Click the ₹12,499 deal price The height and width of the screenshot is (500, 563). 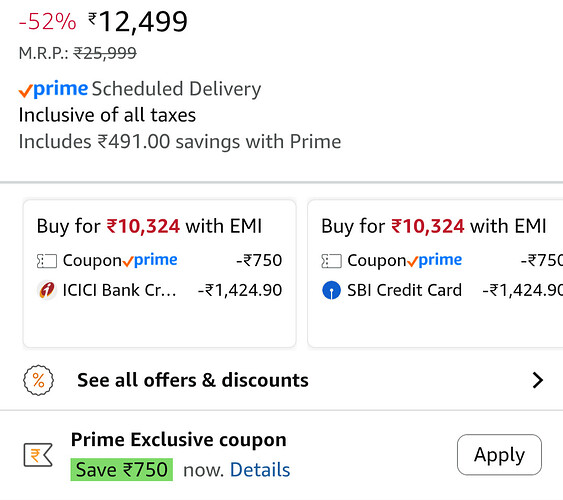[138, 22]
